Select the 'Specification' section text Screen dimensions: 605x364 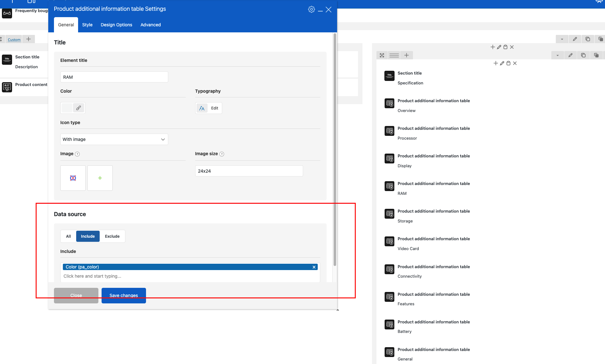coord(410,83)
